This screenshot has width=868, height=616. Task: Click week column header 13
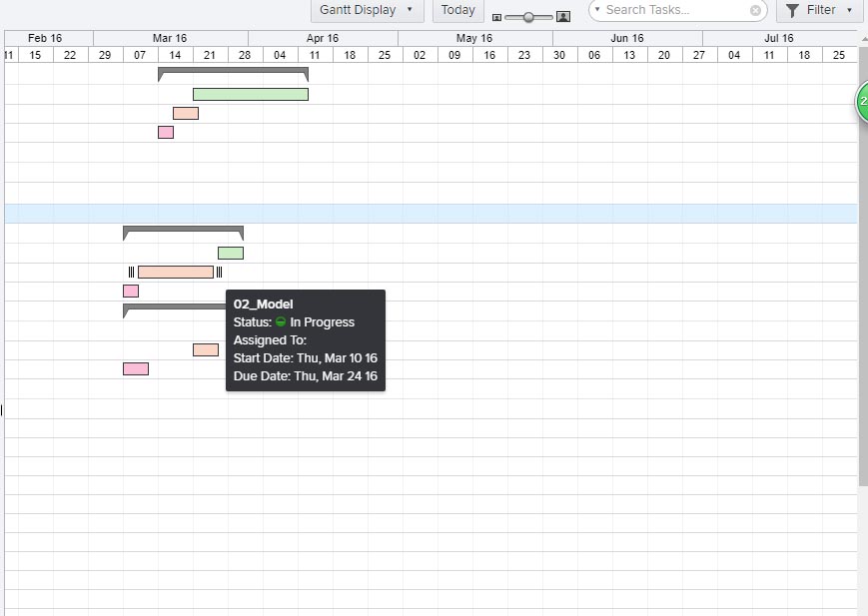tap(629, 55)
